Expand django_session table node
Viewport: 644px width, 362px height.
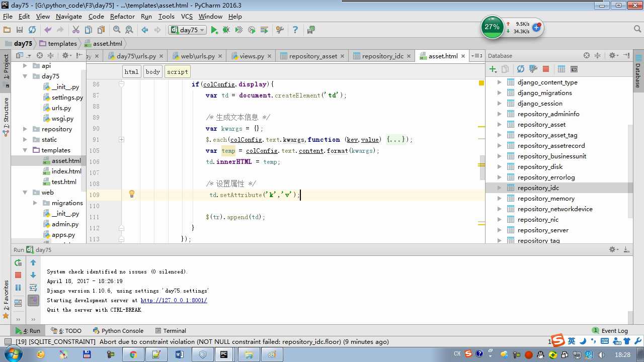click(499, 104)
